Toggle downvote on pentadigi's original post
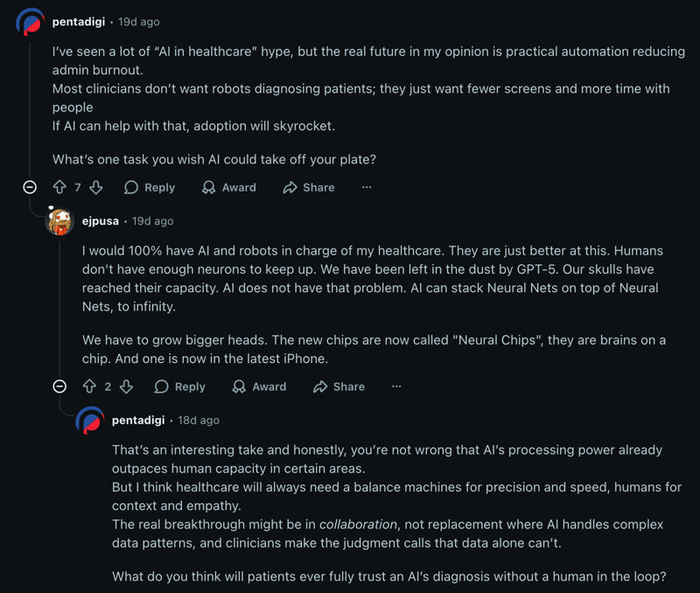Image resolution: width=700 pixels, height=593 pixels. pos(96,187)
